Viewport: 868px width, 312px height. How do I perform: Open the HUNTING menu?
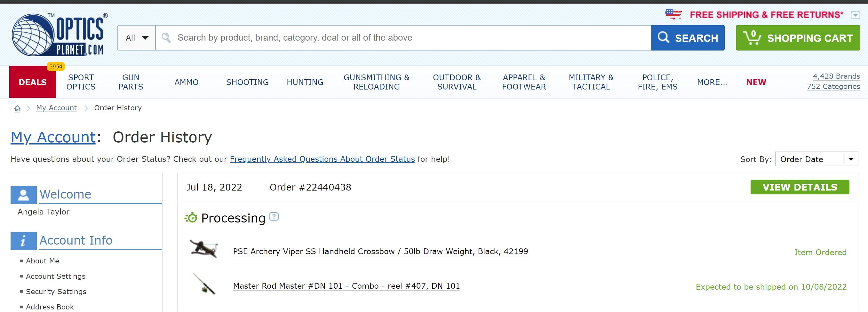coord(304,82)
